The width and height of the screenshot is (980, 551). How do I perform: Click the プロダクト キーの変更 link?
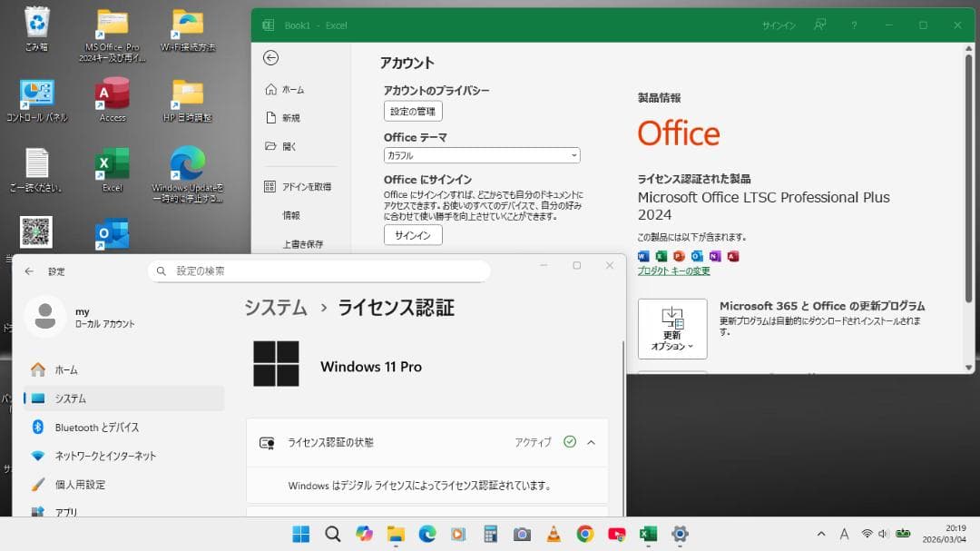[673, 271]
